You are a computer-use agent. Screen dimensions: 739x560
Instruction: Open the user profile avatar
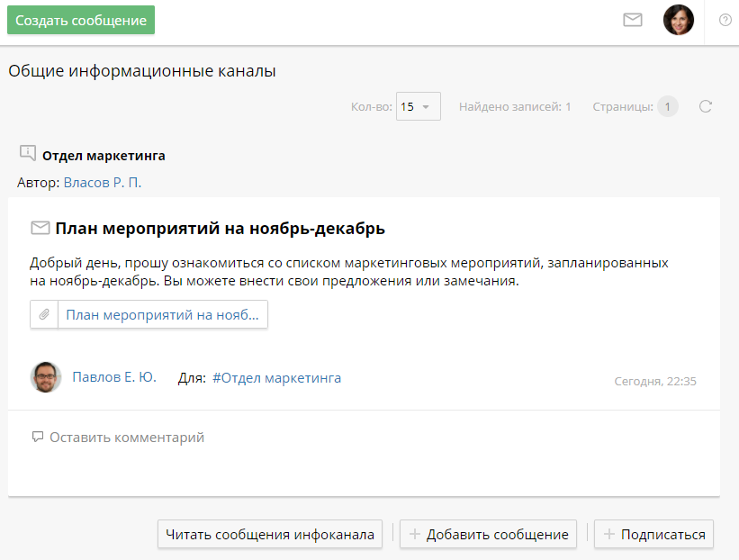(679, 20)
